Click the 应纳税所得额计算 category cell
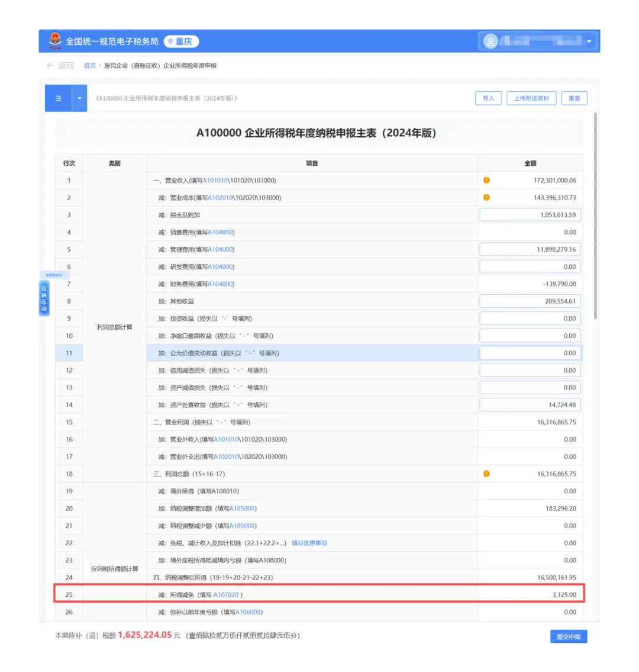This screenshot has width=639, height=672. tap(114, 569)
